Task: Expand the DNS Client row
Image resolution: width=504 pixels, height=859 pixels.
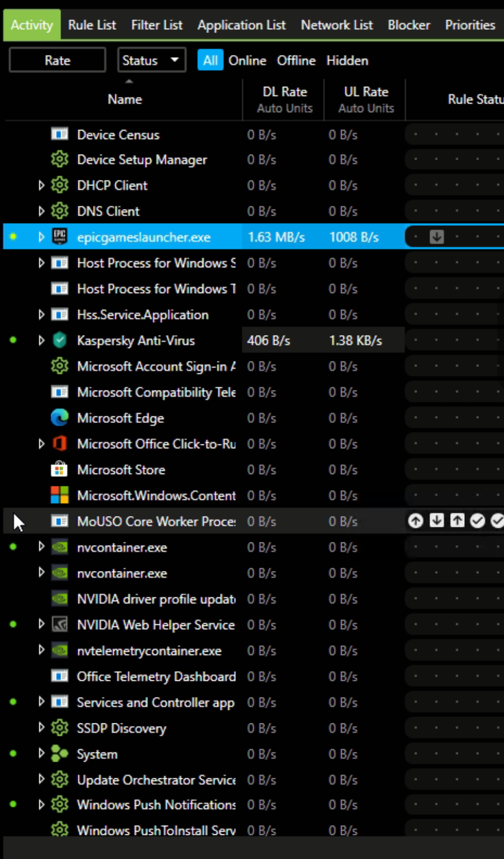Action: [41, 211]
